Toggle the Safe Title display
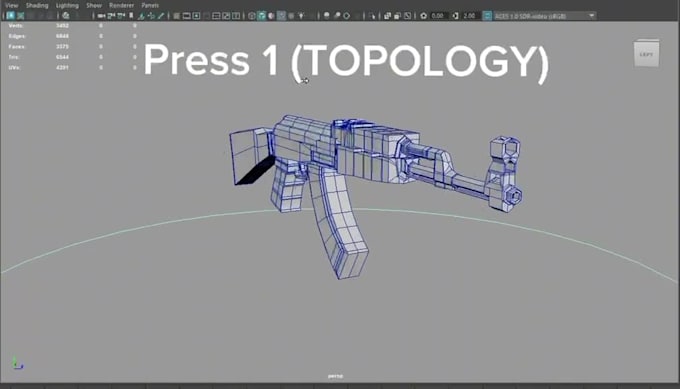The image size is (680, 389). [236, 16]
